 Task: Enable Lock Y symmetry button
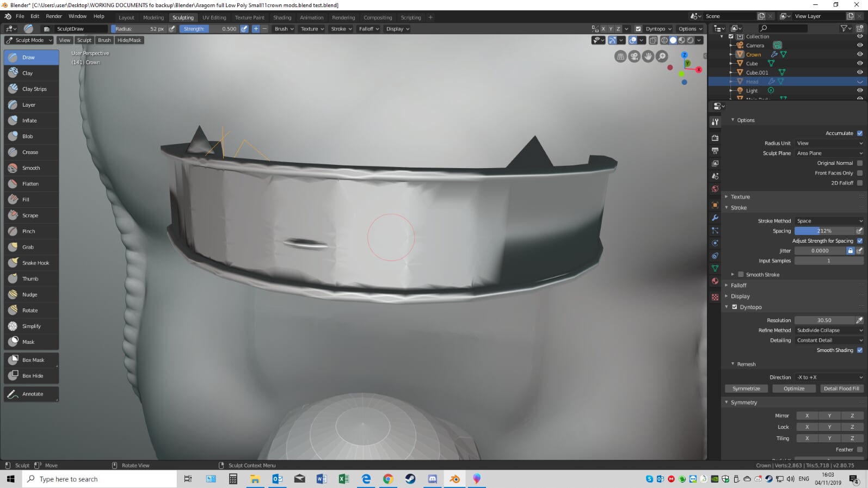[829, 427]
